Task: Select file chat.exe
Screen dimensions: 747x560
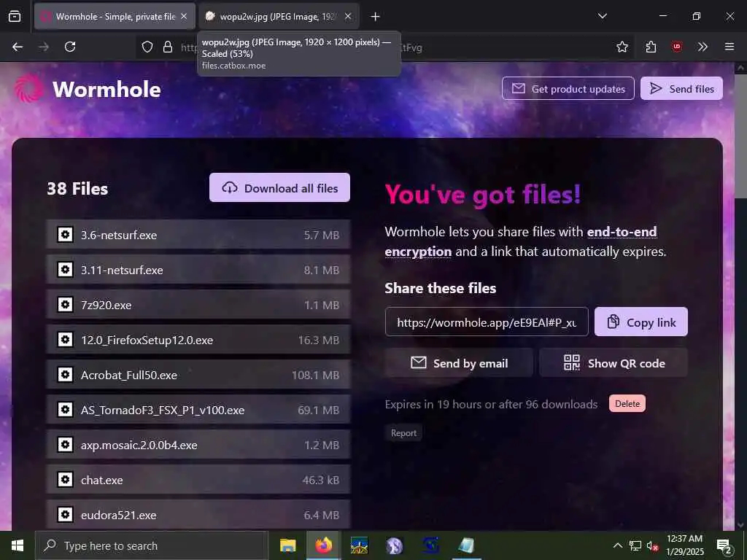Action: click(x=198, y=480)
